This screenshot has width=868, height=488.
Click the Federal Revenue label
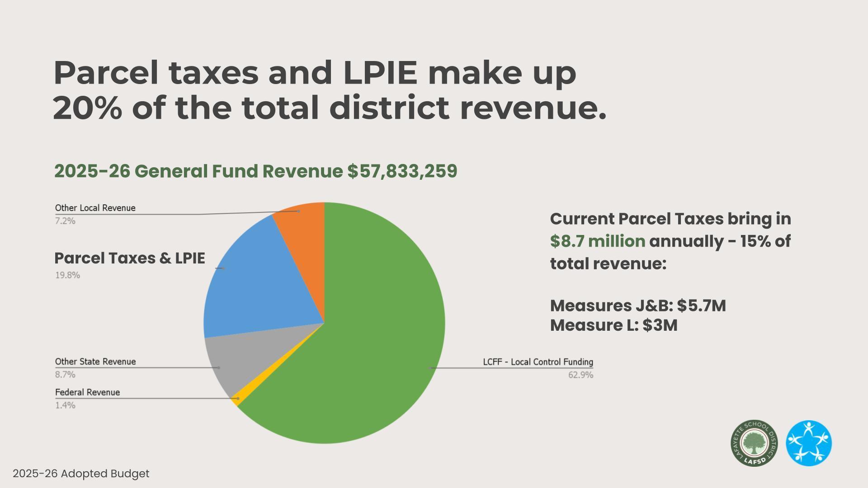pyautogui.click(x=87, y=392)
